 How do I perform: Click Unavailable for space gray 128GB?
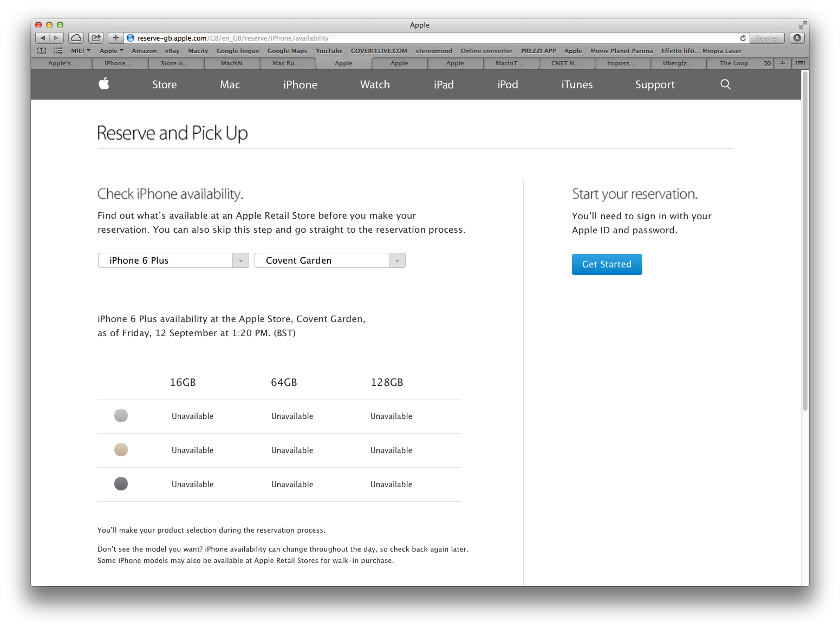point(392,484)
